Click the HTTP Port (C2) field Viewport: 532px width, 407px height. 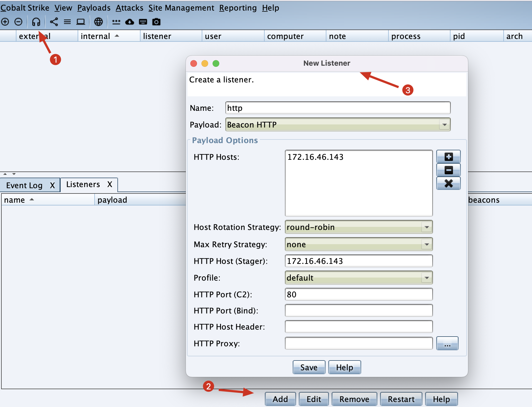tap(359, 294)
